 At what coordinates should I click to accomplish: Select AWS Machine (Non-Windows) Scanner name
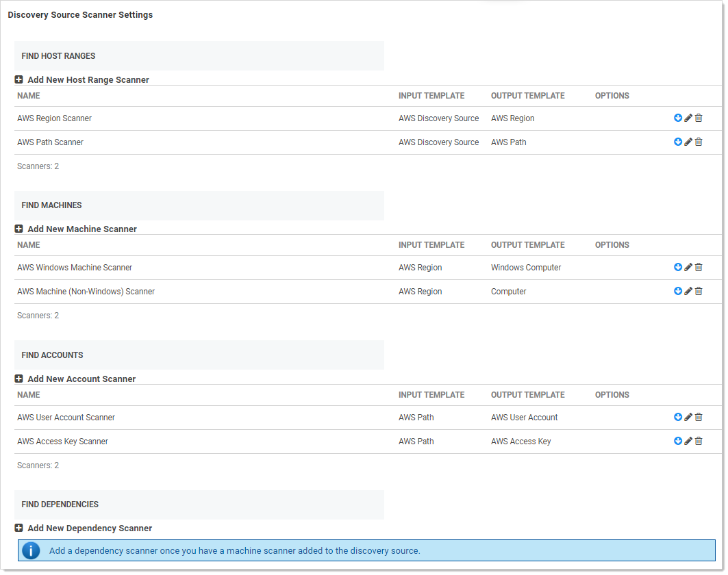[x=86, y=292]
